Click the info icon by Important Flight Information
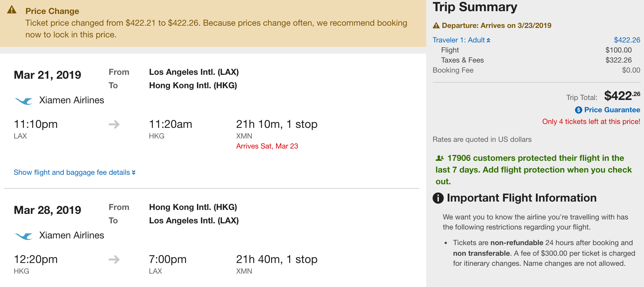This screenshot has width=644, height=287. coord(438,198)
